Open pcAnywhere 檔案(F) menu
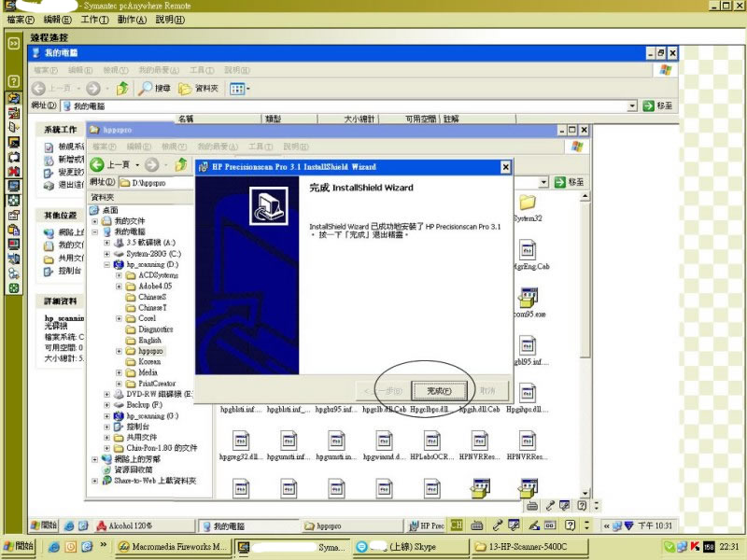 point(21,20)
